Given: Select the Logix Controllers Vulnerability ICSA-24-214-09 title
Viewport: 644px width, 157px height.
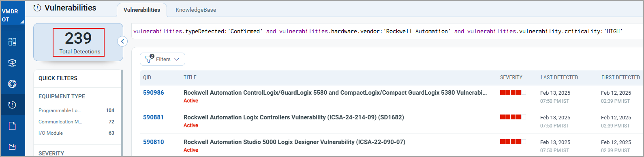Looking at the screenshot, I should [x=294, y=117].
